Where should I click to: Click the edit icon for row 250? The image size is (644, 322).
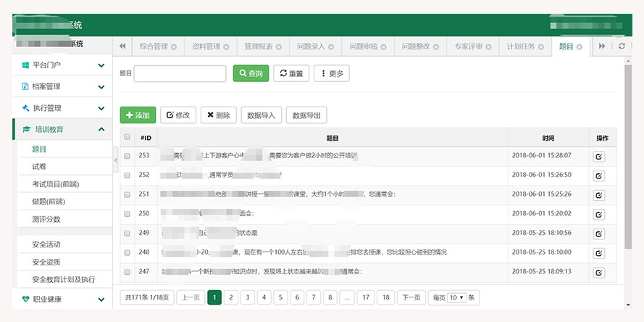point(599,214)
